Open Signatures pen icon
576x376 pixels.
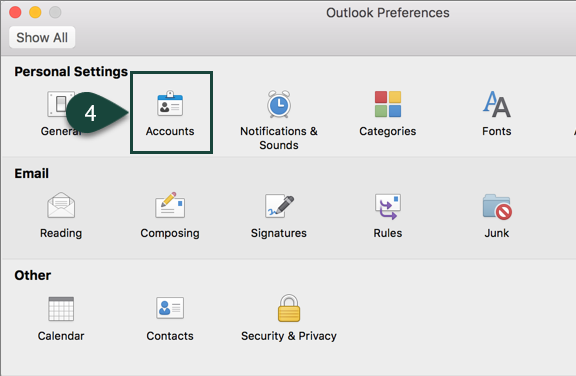279,206
